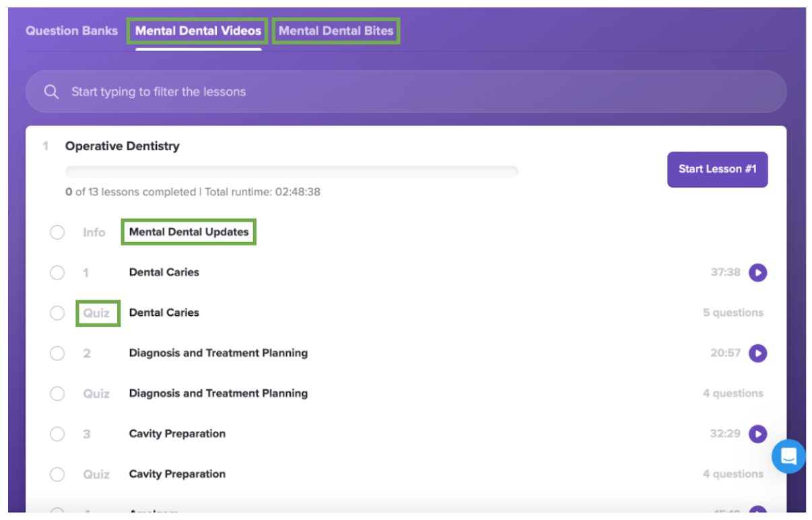Click the lessons completed runtime summary text

(193, 192)
